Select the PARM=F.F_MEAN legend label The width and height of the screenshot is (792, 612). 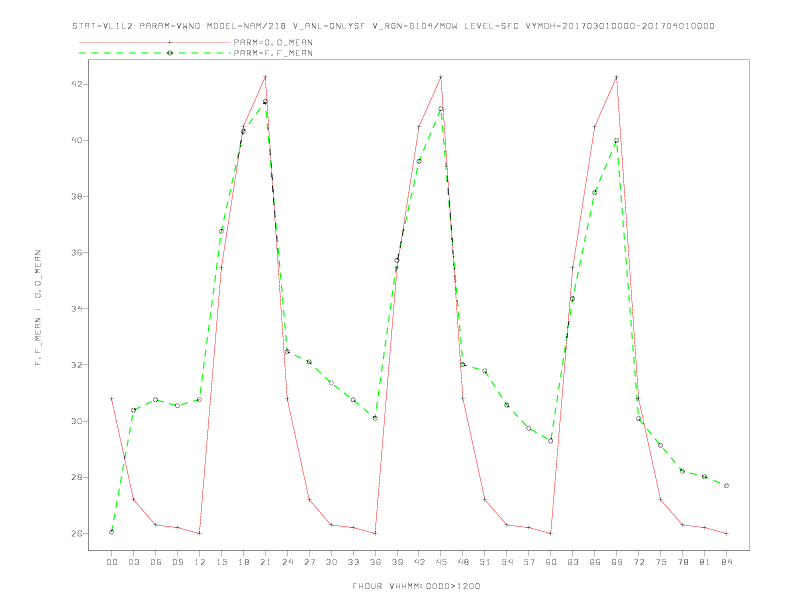tap(273, 53)
